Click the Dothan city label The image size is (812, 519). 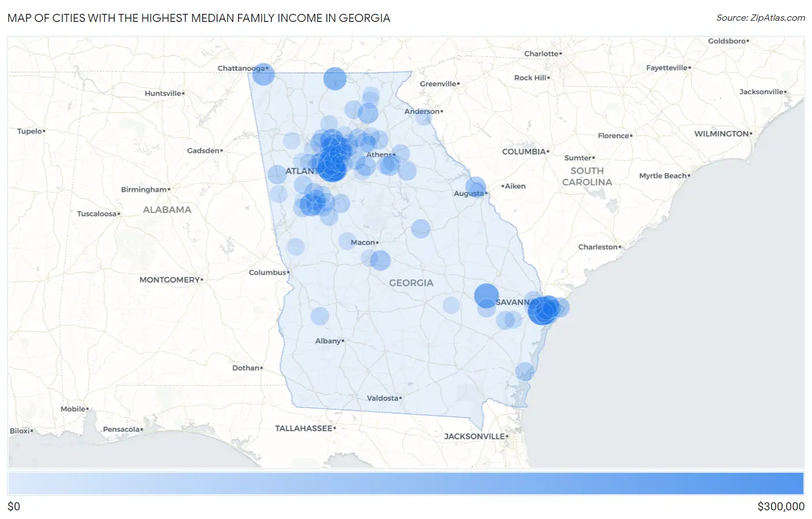248,368
